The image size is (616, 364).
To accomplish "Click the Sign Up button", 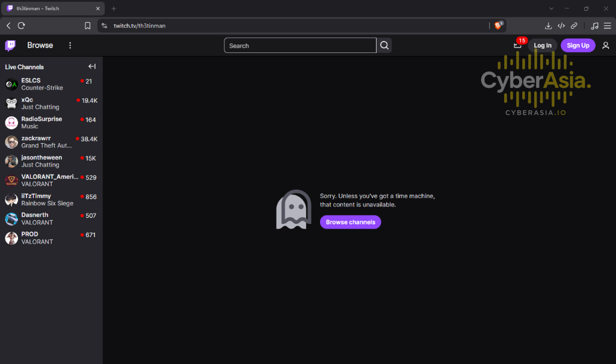I will [x=578, y=46].
